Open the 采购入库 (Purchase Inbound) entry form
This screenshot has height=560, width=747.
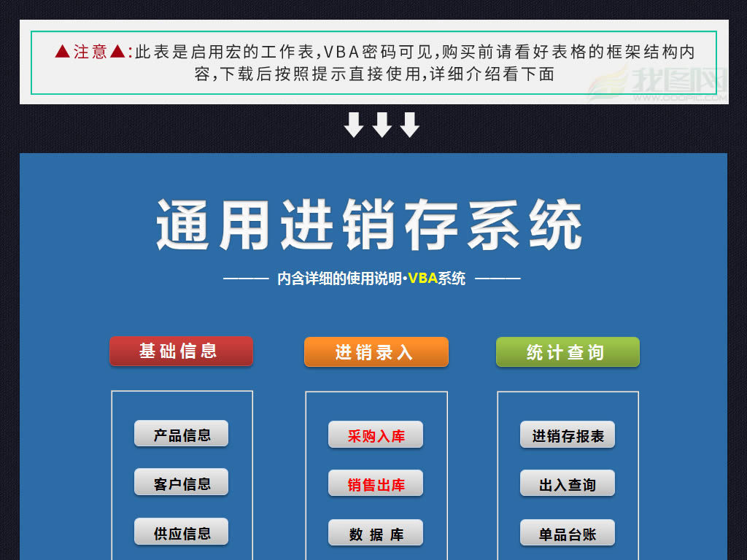[376, 435]
